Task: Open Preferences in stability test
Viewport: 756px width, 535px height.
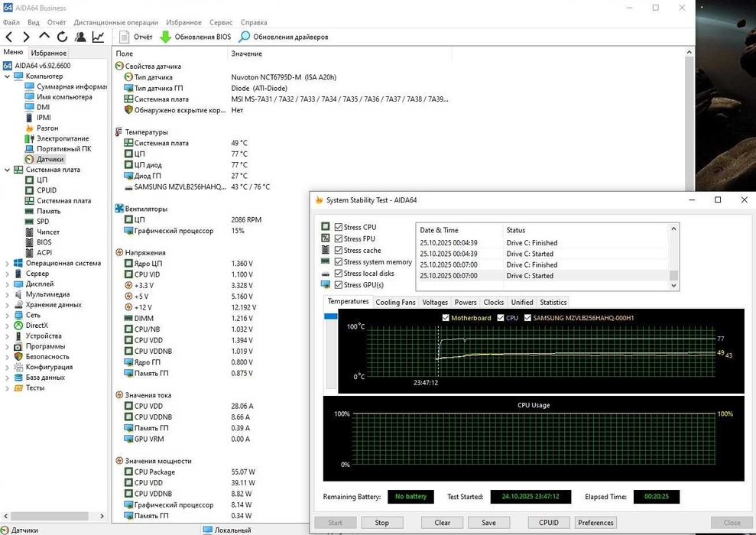Action: pyautogui.click(x=595, y=523)
